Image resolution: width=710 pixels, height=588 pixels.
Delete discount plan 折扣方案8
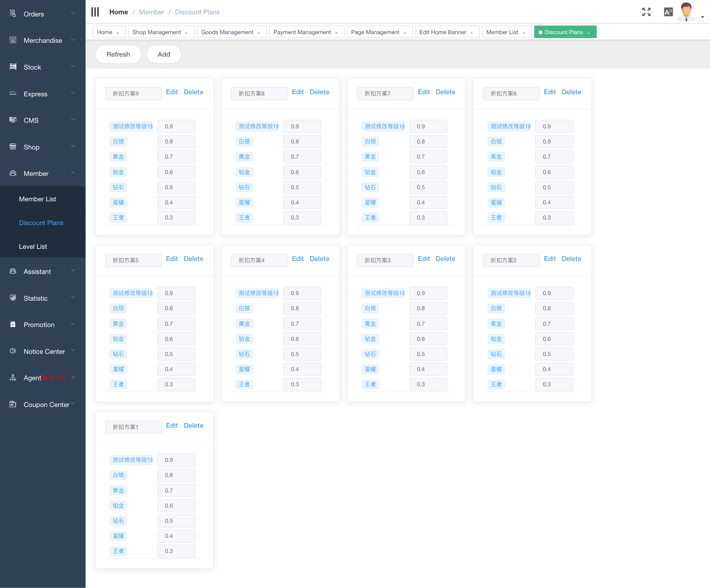319,92
